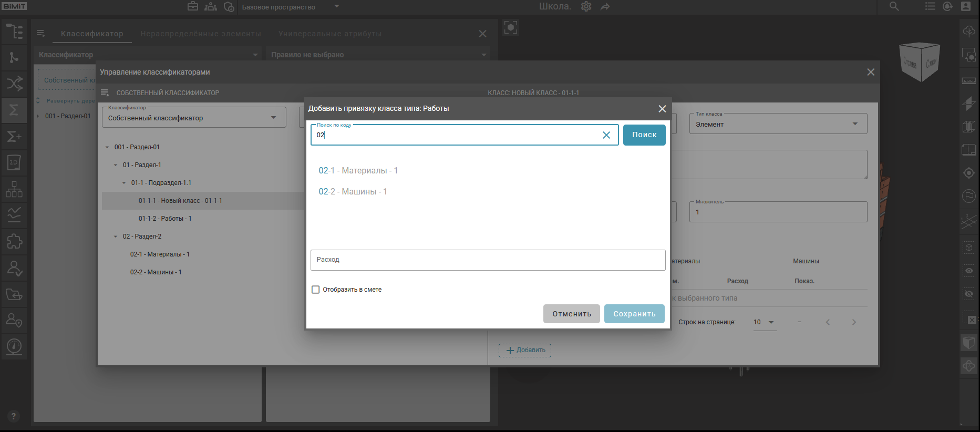
Task: Open the Собственный классификатор dropdown
Action: 193,118
